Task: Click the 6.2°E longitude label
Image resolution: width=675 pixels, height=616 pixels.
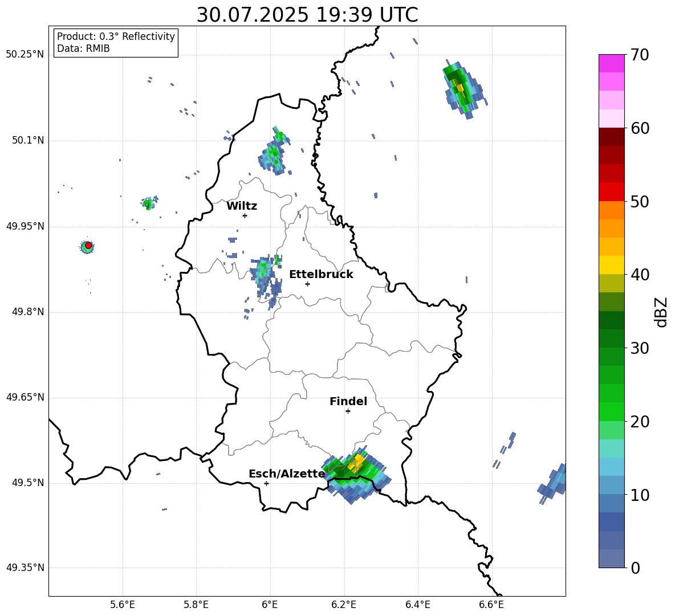Action: point(344,605)
